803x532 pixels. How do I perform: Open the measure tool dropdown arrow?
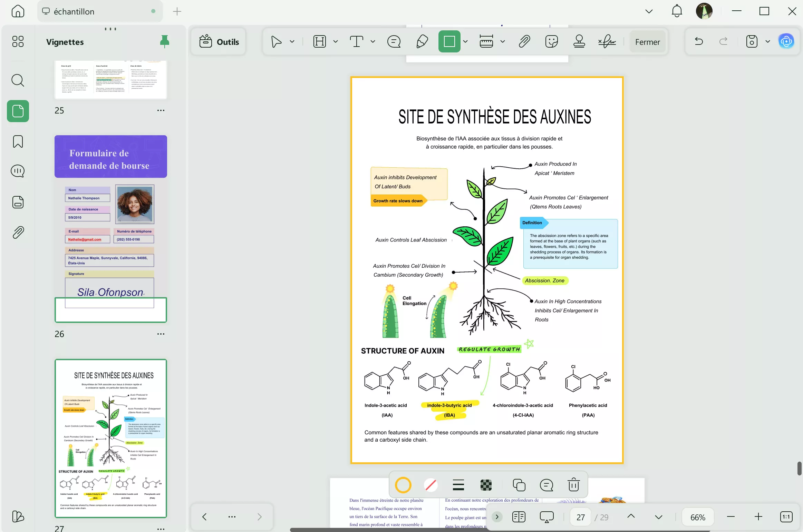tap(503, 42)
